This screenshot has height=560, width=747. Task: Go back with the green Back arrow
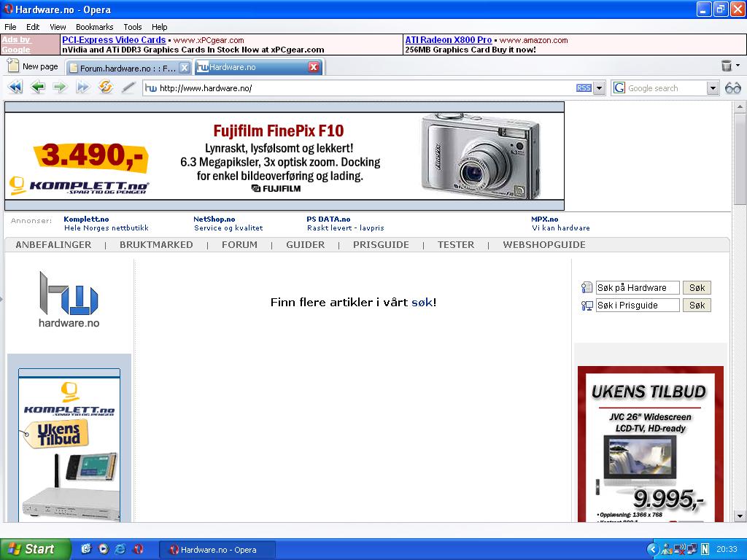pos(38,87)
